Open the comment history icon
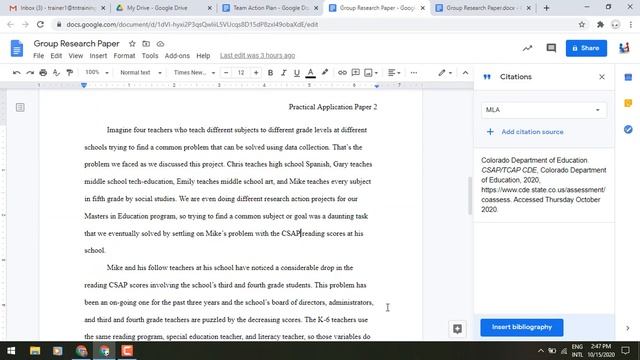Viewport: 640px width, 360px height. [551, 48]
